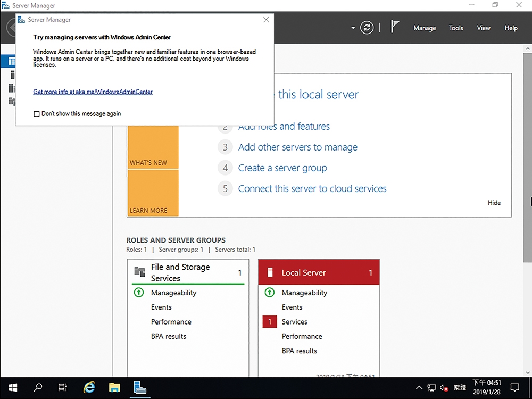Open the red Local Server tile header
Image resolution: width=532 pixels, height=399 pixels.
click(x=319, y=272)
